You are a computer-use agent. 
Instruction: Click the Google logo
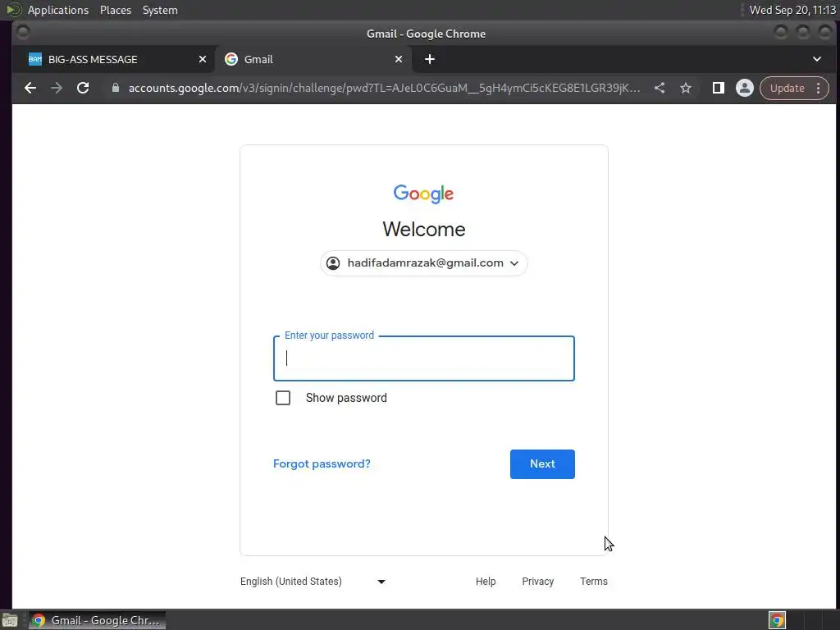424,194
